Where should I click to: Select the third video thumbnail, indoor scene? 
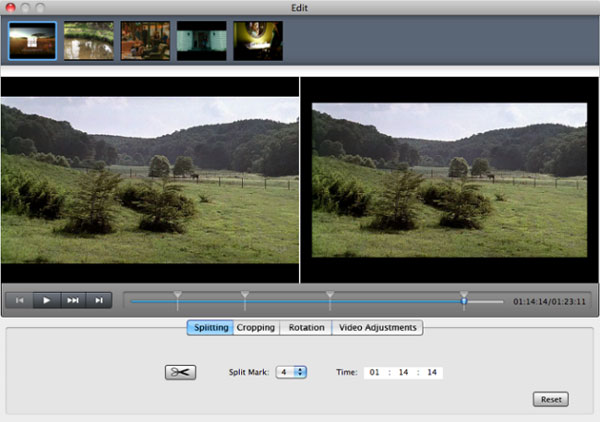[x=145, y=41]
